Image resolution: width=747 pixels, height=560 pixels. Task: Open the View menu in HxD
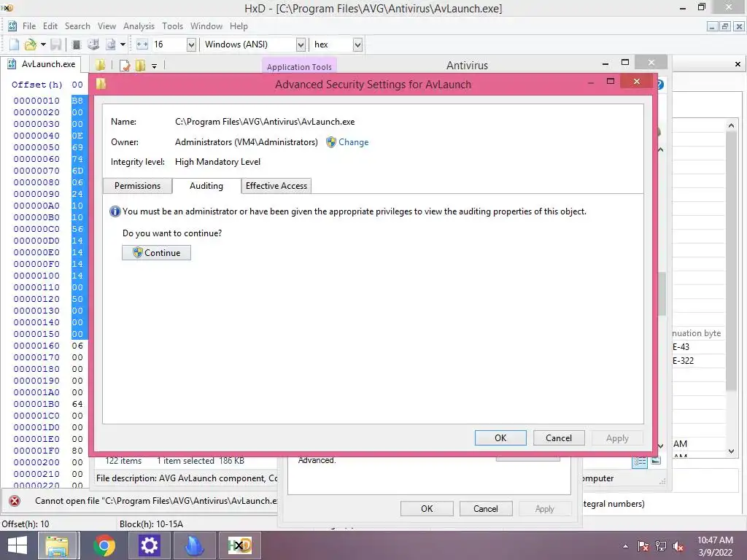107,26
